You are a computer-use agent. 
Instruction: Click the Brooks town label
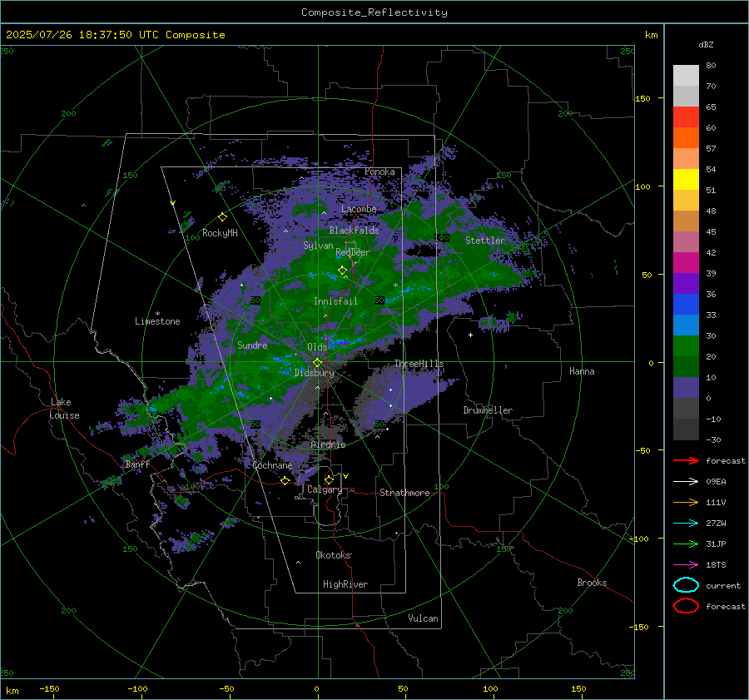(592, 583)
